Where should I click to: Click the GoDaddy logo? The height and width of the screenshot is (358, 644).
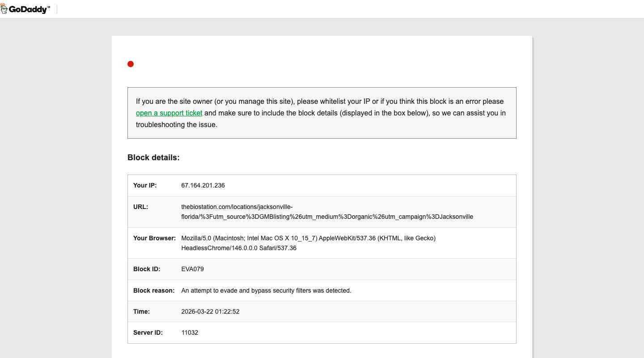click(x=25, y=9)
